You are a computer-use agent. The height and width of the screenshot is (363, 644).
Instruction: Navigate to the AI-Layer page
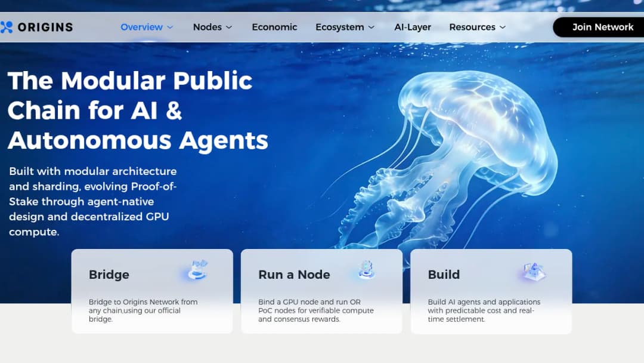tap(413, 27)
